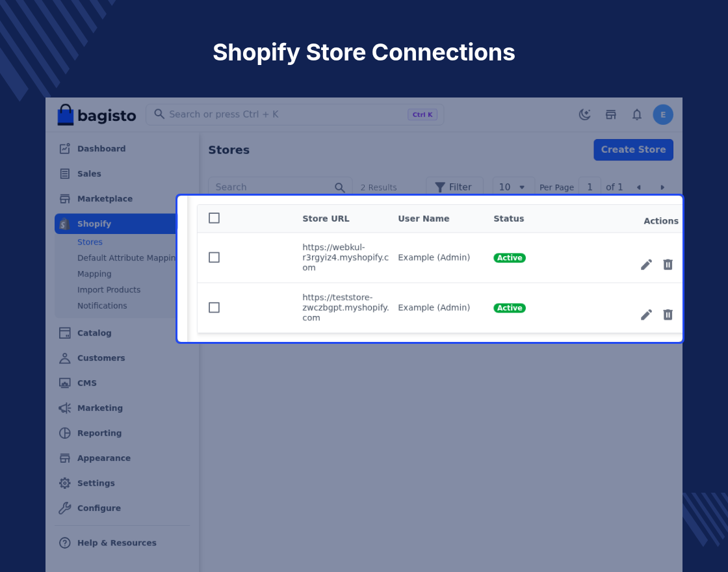This screenshot has width=728, height=572.
Task: Go to next page arrow
Action: coord(662,187)
